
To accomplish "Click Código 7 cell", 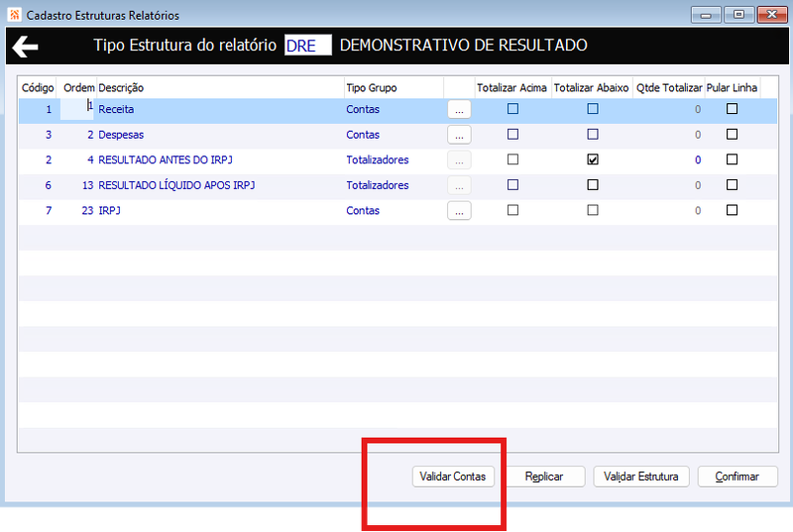I will point(49,211).
